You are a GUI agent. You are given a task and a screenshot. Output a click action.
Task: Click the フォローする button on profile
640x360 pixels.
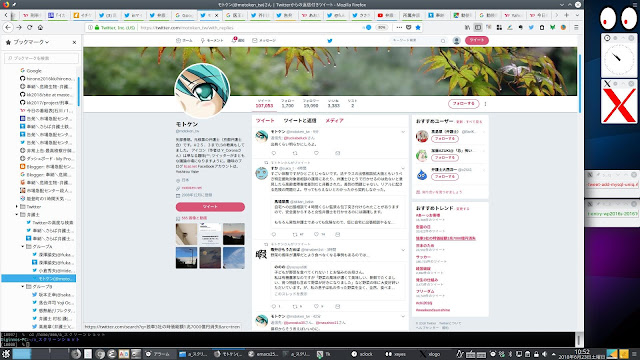[x=463, y=104]
